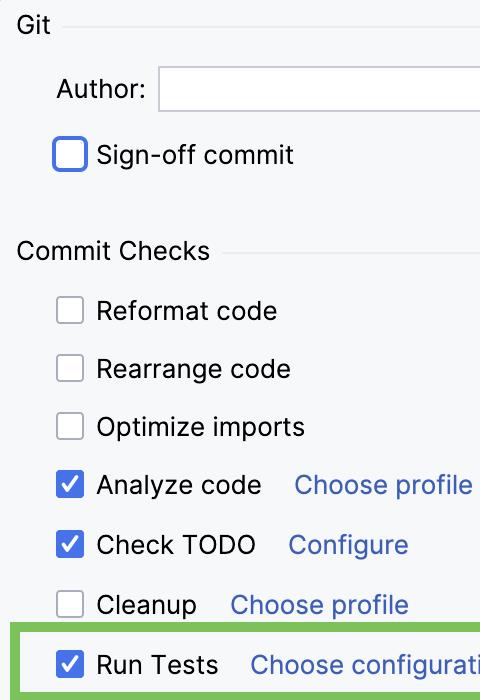Tick the Sign-off commit checkbox
This screenshot has height=700, width=480.
70,154
